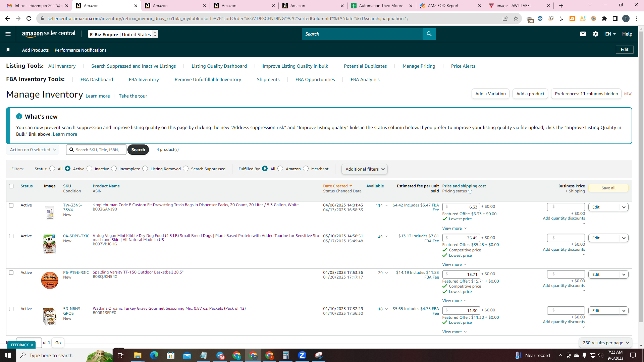This screenshot has height=362, width=644.
Task: Open the Action on 0 selected dropdown
Action: coord(33,150)
